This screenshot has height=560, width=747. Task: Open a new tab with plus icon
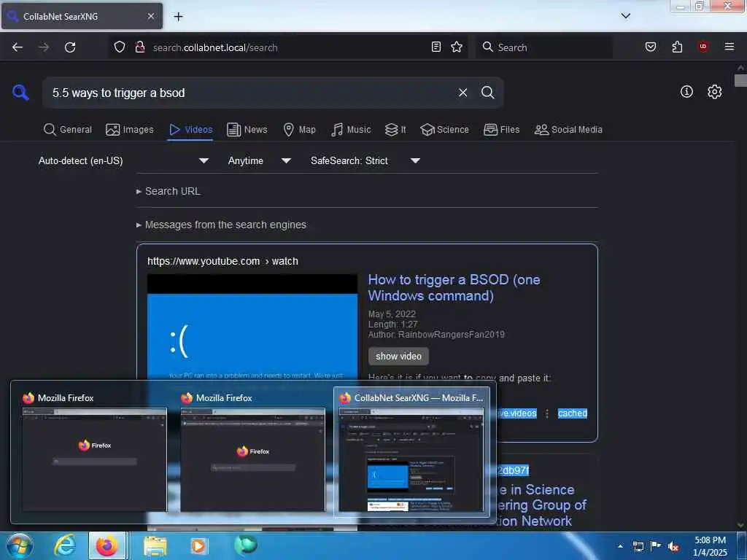pos(178,17)
